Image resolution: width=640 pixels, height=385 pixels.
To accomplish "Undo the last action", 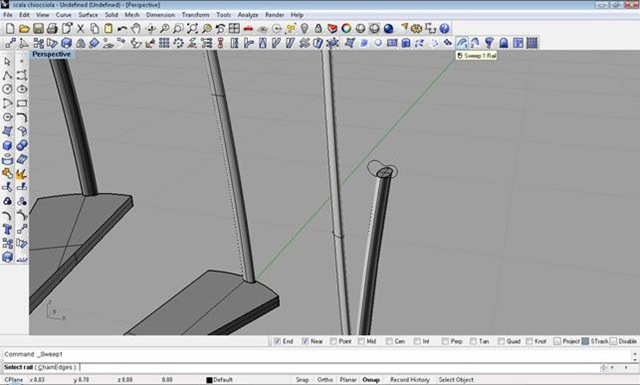I will pos(122,29).
